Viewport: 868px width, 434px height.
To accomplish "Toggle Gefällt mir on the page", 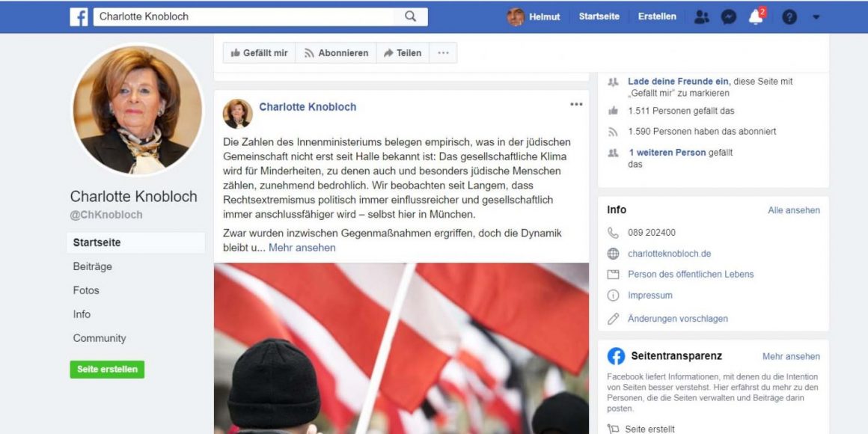I will [x=259, y=53].
